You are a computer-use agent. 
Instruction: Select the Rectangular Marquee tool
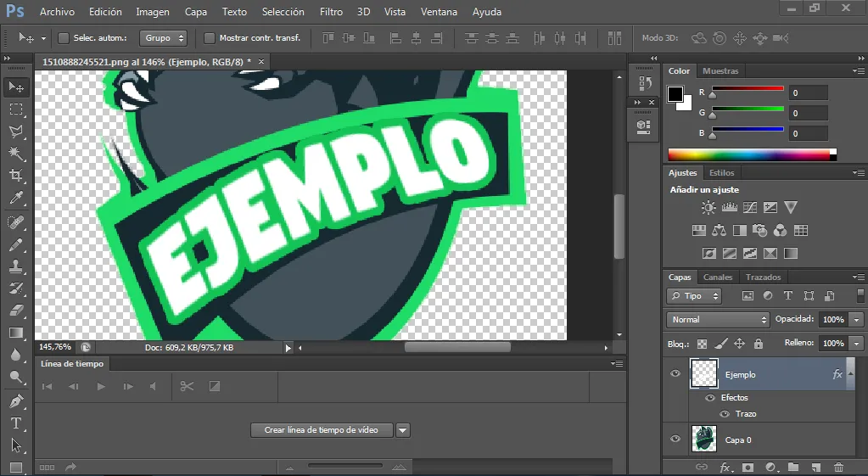(16, 109)
